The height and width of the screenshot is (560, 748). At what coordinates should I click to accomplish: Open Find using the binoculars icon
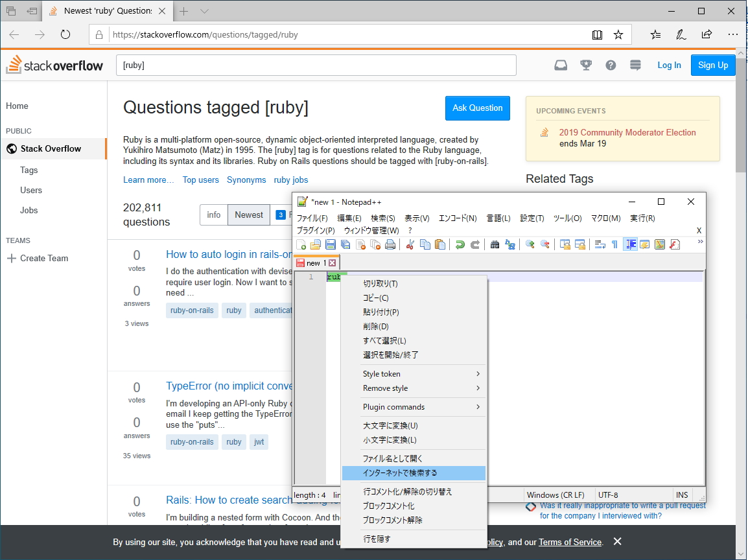coord(495,244)
